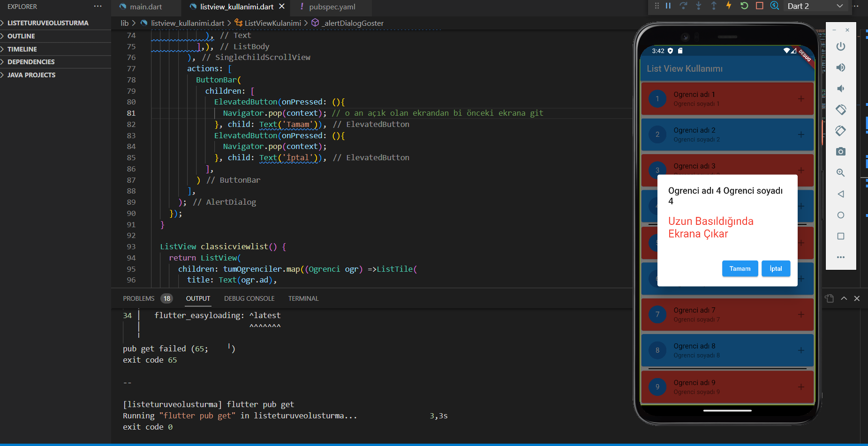Take an emulator screenshot
The height and width of the screenshot is (446, 868).
841,152
